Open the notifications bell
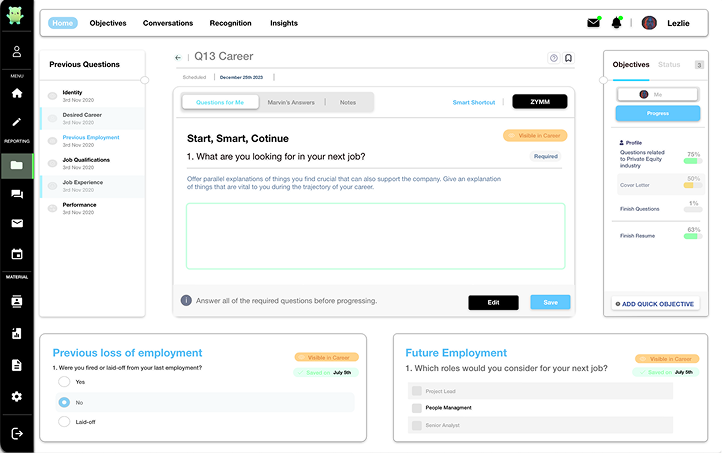Image resolution: width=722 pixels, height=453 pixels. pyautogui.click(x=617, y=23)
